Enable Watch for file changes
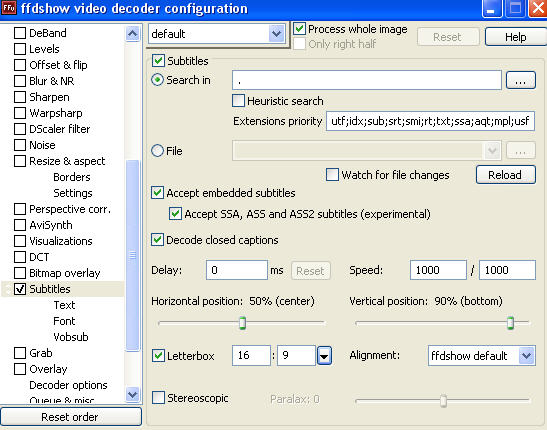This screenshot has height=430, width=547. point(332,174)
